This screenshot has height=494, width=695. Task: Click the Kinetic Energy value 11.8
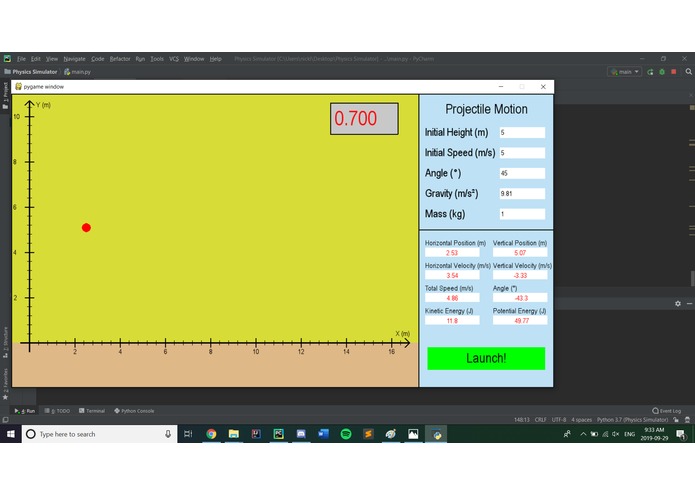452,320
